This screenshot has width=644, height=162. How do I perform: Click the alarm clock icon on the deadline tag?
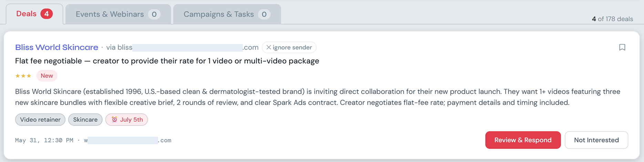pyautogui.click(x=114, y=119)
